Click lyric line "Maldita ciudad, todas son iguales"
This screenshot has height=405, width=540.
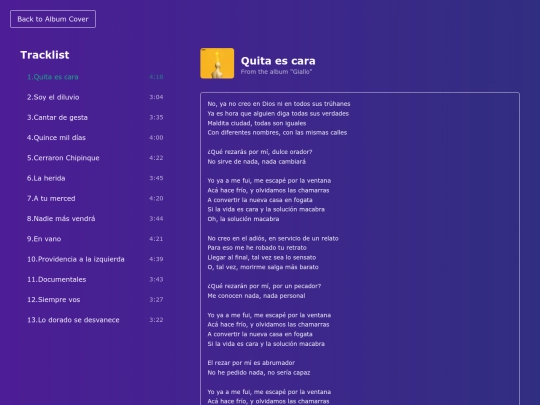tap(257, 123)
